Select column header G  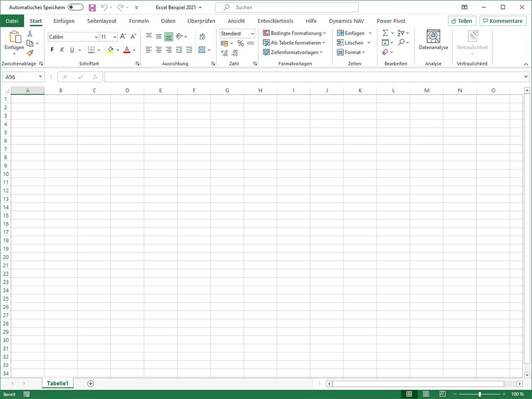pos(227,91)
